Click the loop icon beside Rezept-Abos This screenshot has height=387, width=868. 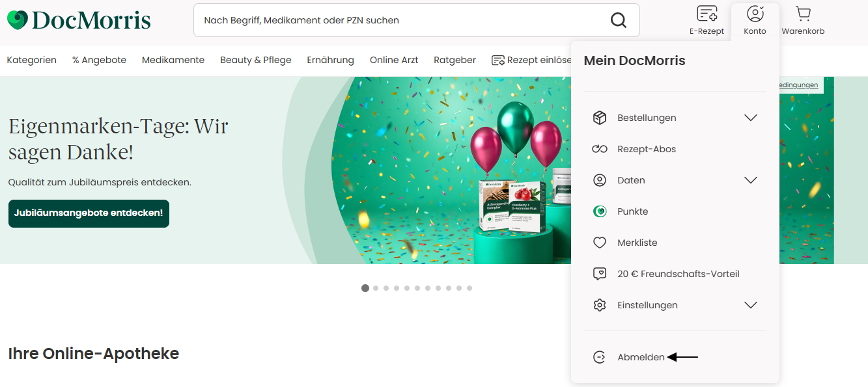click(600, 149)
